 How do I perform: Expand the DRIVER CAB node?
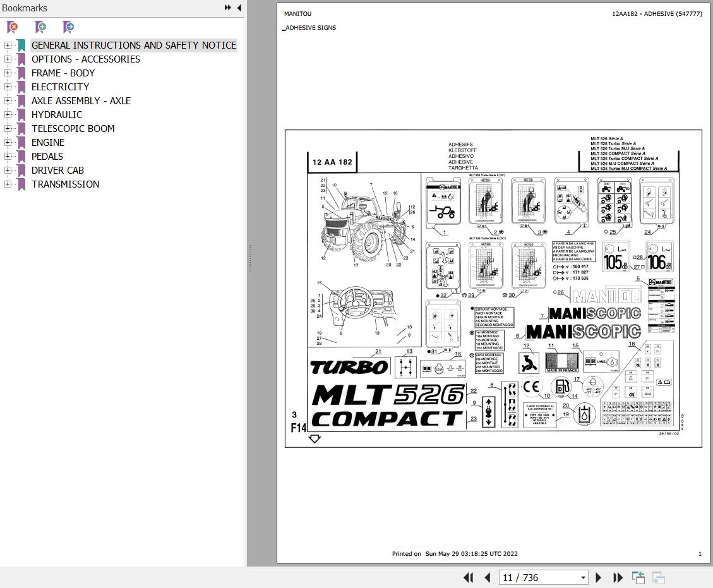point(8,170)
